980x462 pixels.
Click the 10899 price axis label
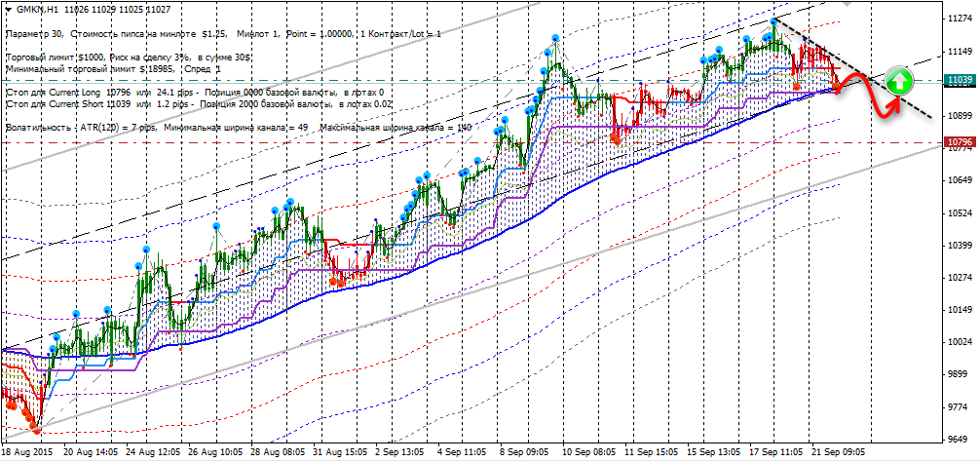click(x=959, y=116)
